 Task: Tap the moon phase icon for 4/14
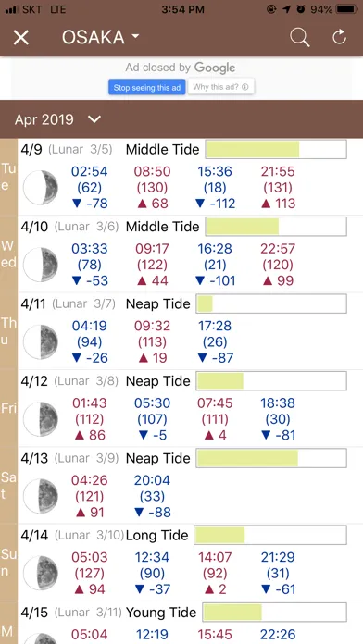point(41,574)
